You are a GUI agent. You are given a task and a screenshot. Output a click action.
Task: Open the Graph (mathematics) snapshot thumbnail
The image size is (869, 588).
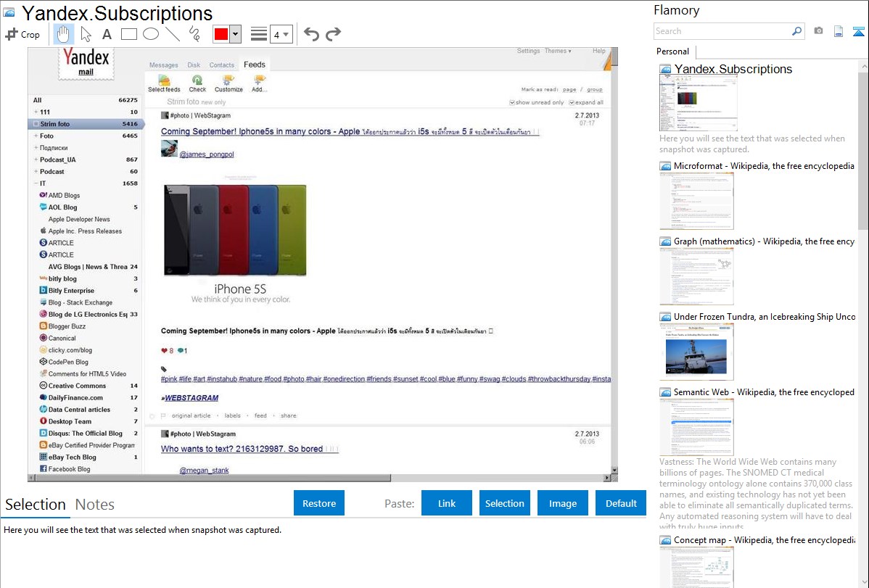pos(696,276)
